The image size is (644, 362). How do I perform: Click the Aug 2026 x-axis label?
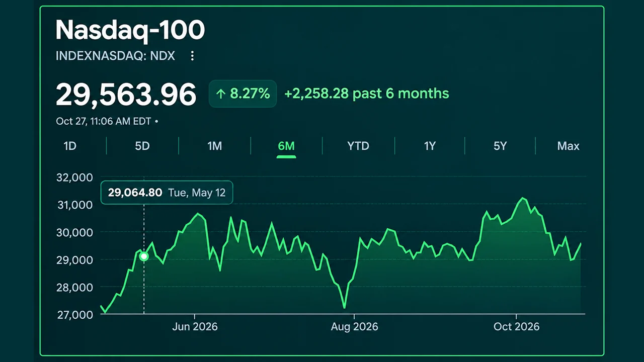click(x=354, y=327)
